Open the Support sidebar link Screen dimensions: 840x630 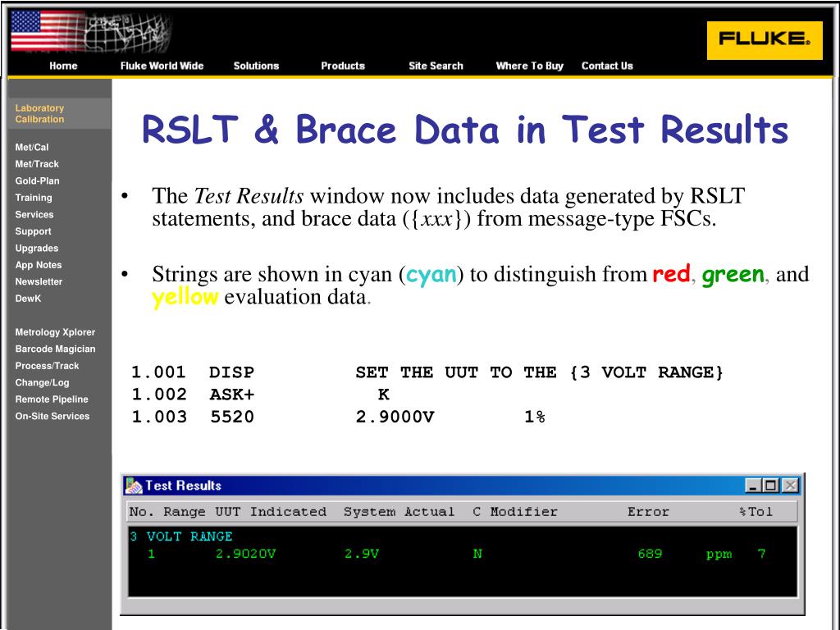coord(33,231)
